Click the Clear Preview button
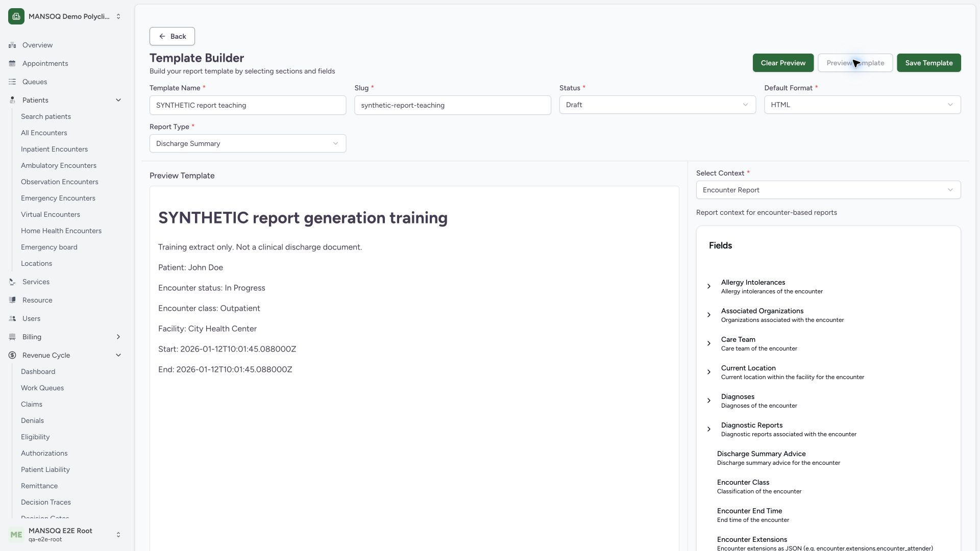 (x=783, y=63)
